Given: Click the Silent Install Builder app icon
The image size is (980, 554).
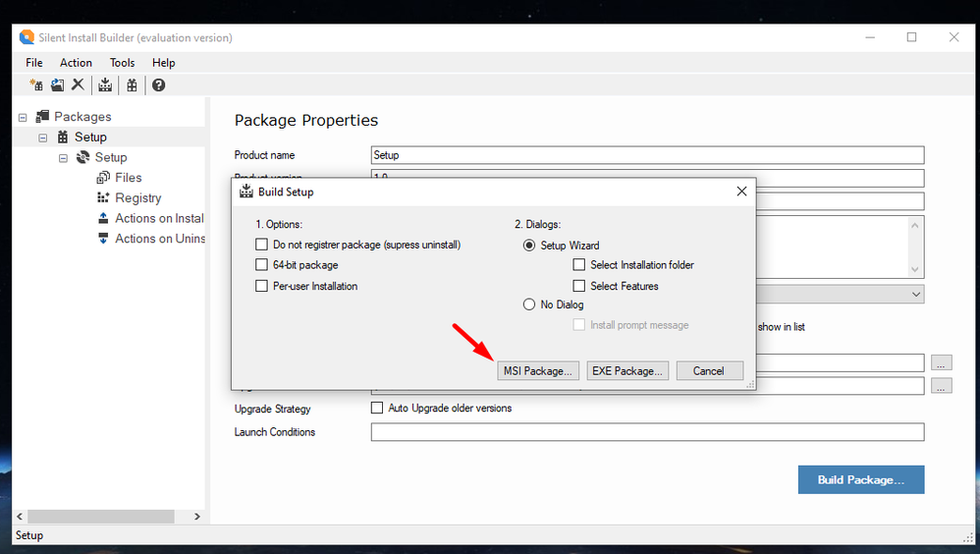Looking at the screenshot, I should click(27, 37).
